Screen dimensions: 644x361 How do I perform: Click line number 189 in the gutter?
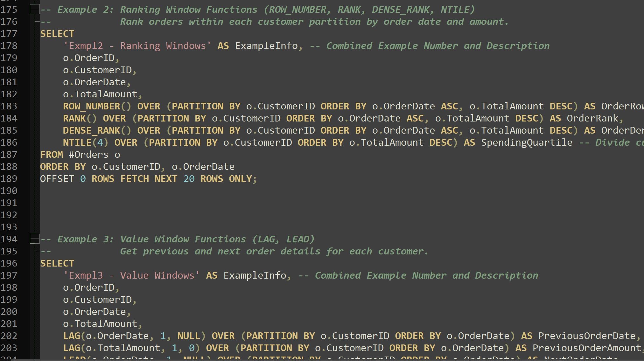(9, 179)
